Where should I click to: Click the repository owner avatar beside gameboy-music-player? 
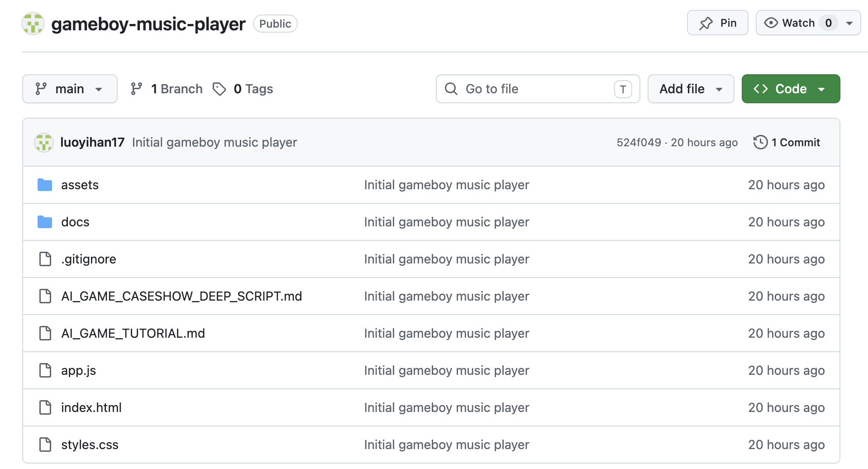[33, 24]
